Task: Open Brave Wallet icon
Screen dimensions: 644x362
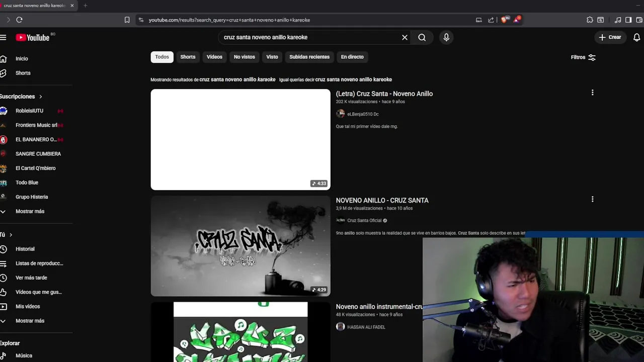Action: [638, 20]
